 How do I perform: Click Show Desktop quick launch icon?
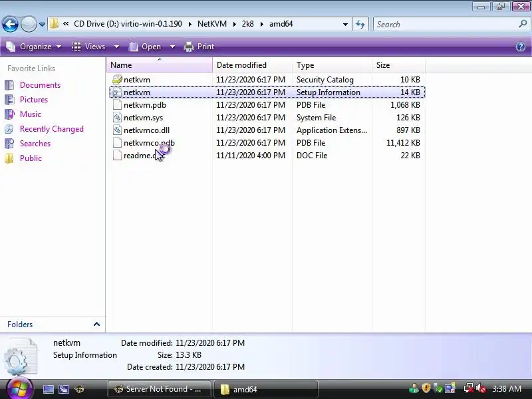pyautogui.click(x=48, y=389)
